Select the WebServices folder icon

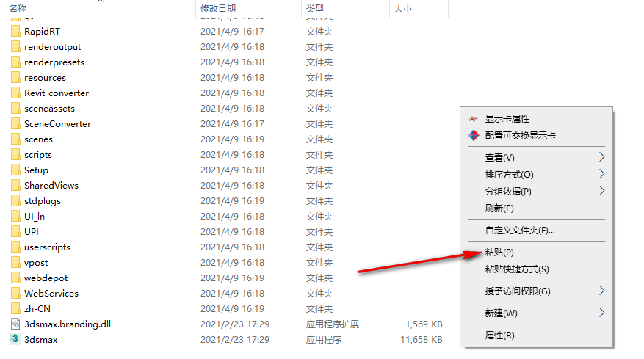[15, 293]
